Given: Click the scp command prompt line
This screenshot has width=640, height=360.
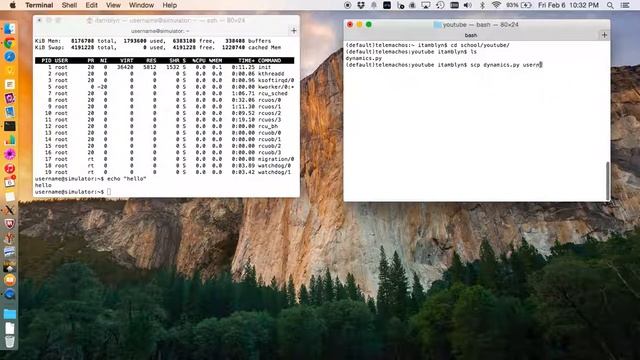Looking at the screenshot, I should coord(444,65).
